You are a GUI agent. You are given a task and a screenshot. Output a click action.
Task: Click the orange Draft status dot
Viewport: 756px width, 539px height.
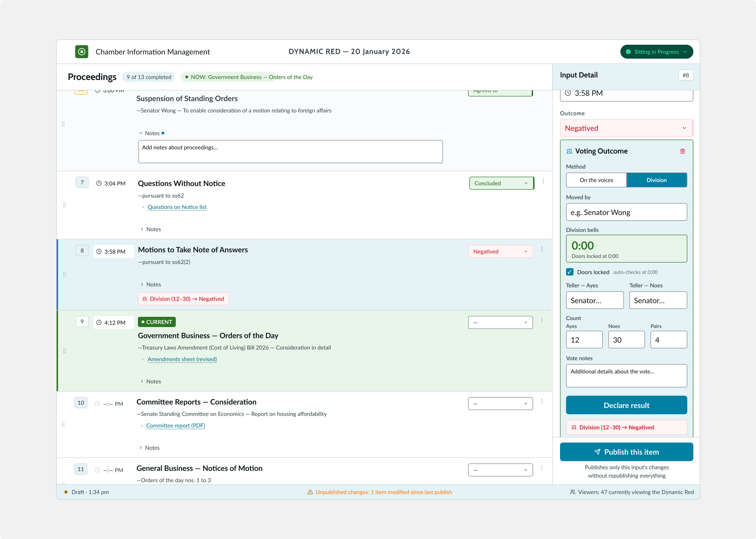66,492
